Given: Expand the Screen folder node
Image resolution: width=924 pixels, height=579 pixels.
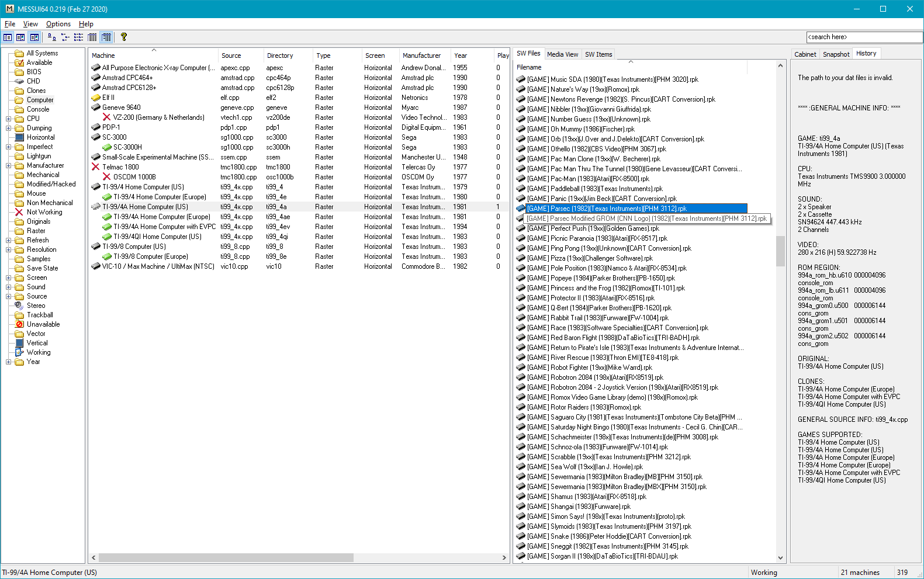Looking at the screenshot, I should [8, 278].
